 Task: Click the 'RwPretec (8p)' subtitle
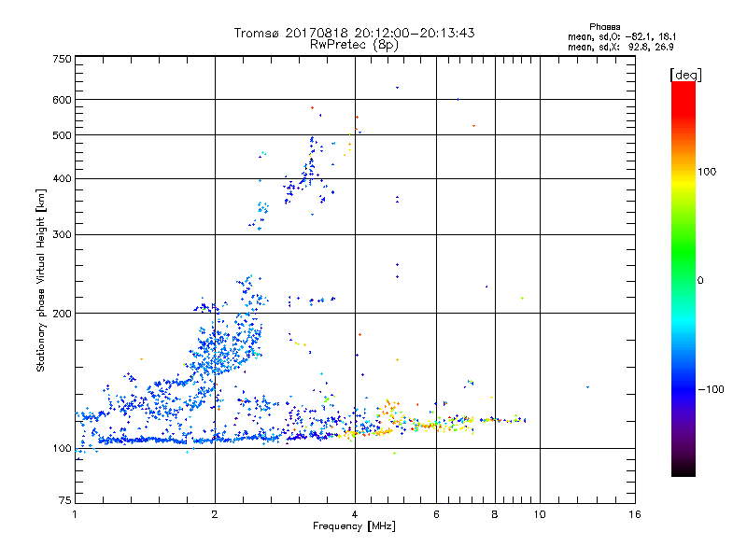pos(354,45)
